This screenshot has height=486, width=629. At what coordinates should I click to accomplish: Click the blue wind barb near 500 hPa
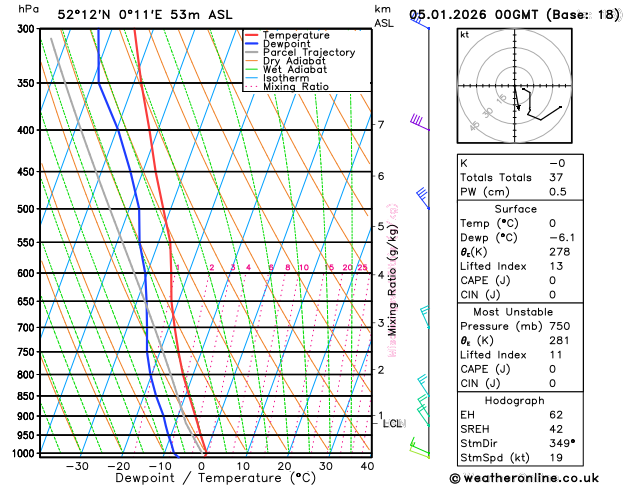(x=422, y=197)
